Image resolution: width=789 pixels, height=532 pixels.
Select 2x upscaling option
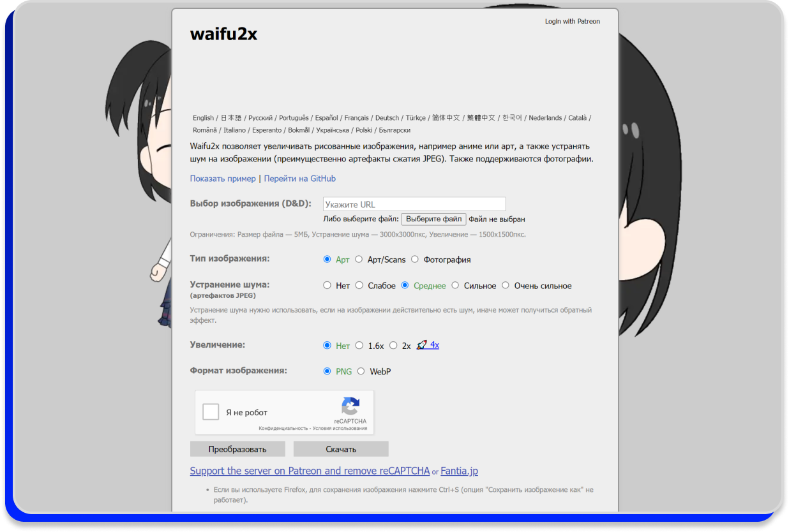[393, 345]
